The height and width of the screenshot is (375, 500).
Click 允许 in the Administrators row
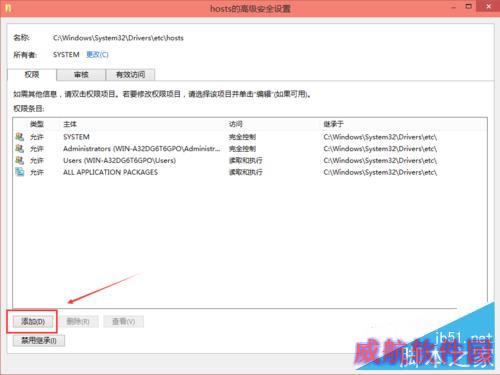(x=37, y=149)
